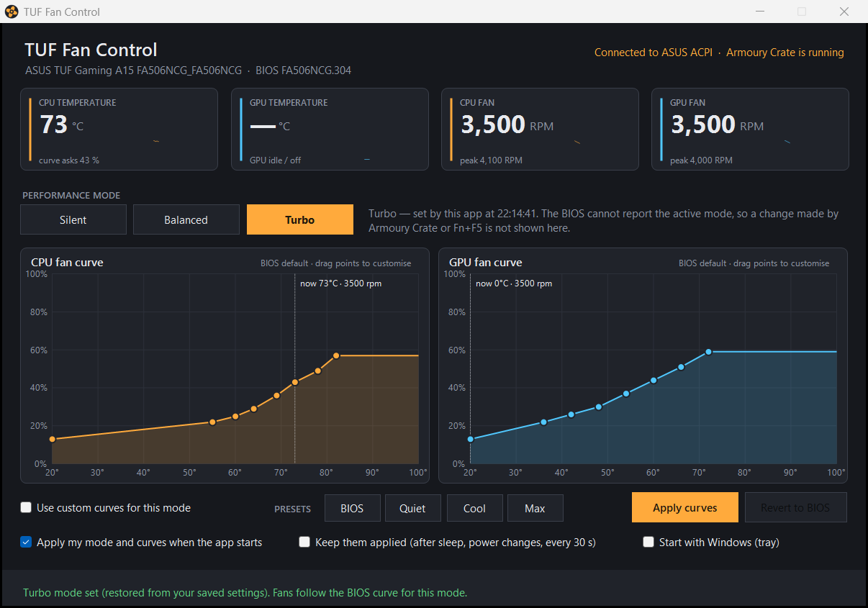This screenshot has height=608, width=868.
Task: Click the 'peak 4,000 RPM' text
Action: tap(701, 160)
